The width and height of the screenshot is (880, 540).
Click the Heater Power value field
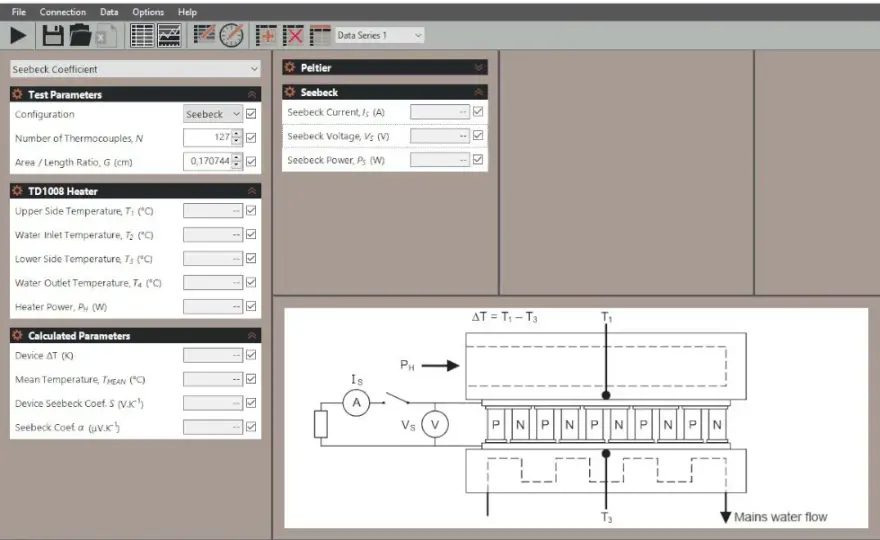213,306
